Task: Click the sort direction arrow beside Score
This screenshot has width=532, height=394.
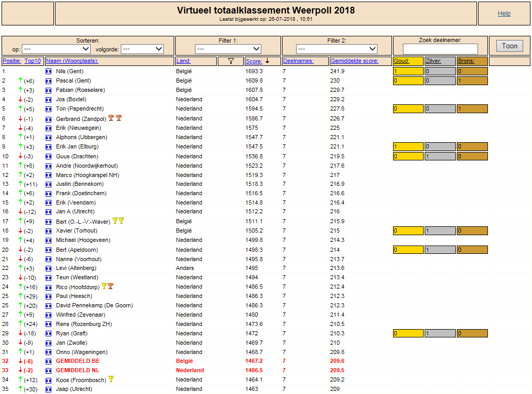Action: click(x=268, y=61)
